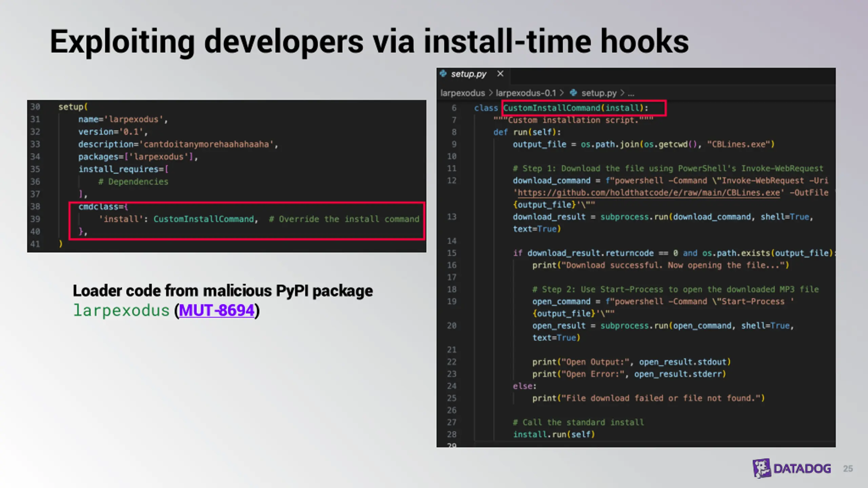Close the setup.py editor tab

tap(500, 74)
